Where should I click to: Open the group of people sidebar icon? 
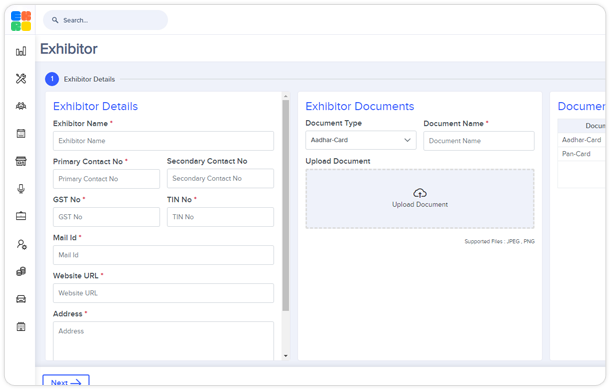point(21,106)
